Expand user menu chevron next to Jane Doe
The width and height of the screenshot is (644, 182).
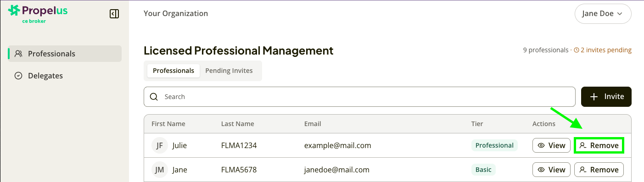click(x=620, y=14)
